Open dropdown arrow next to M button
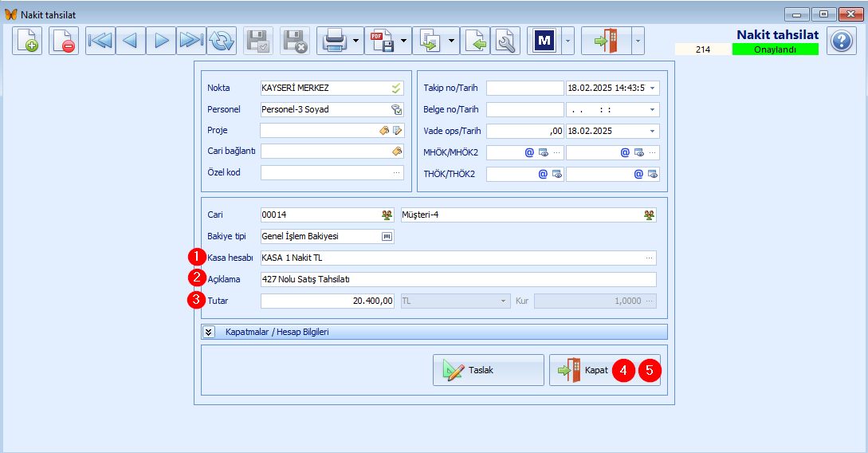868x453 pixels. tap(568, 41)
